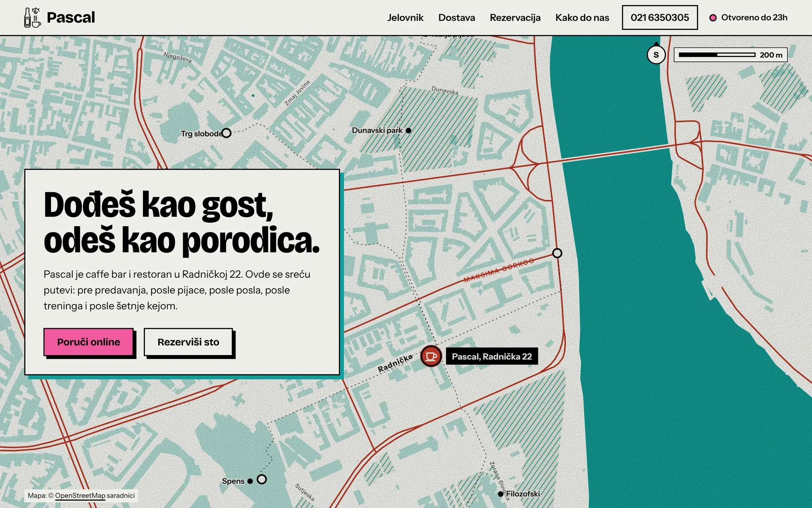The height and width of the screenshot is (508, 812).
Task: Click the Pascal, Radnička 22 map label
Action: tap(492, 356)
